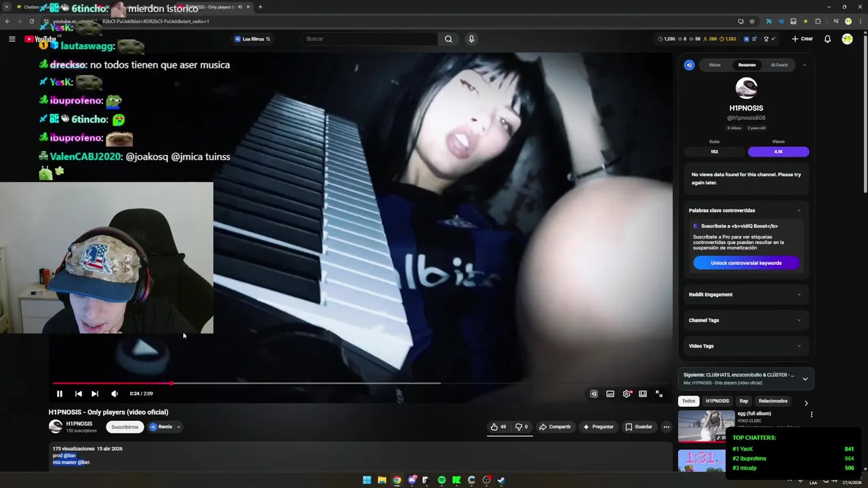Select the Views 4.1K stat pill
The image size is (868, 488).
pos(778,152)
